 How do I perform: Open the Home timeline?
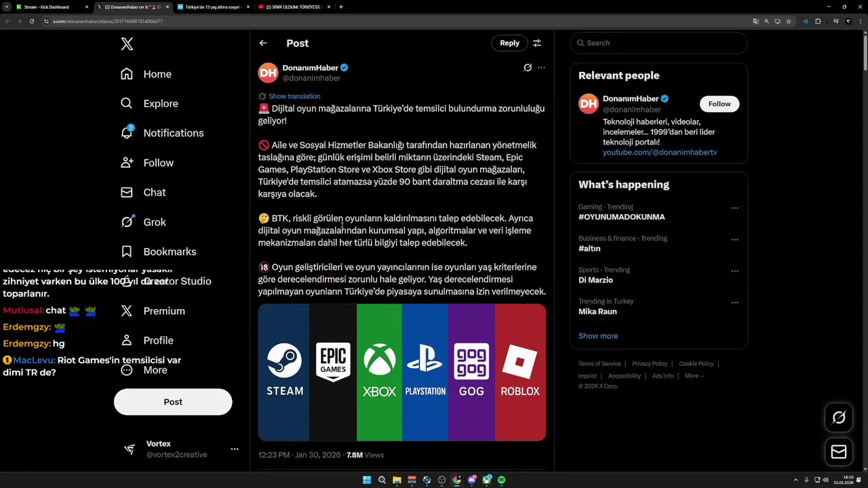pos(146,74)
